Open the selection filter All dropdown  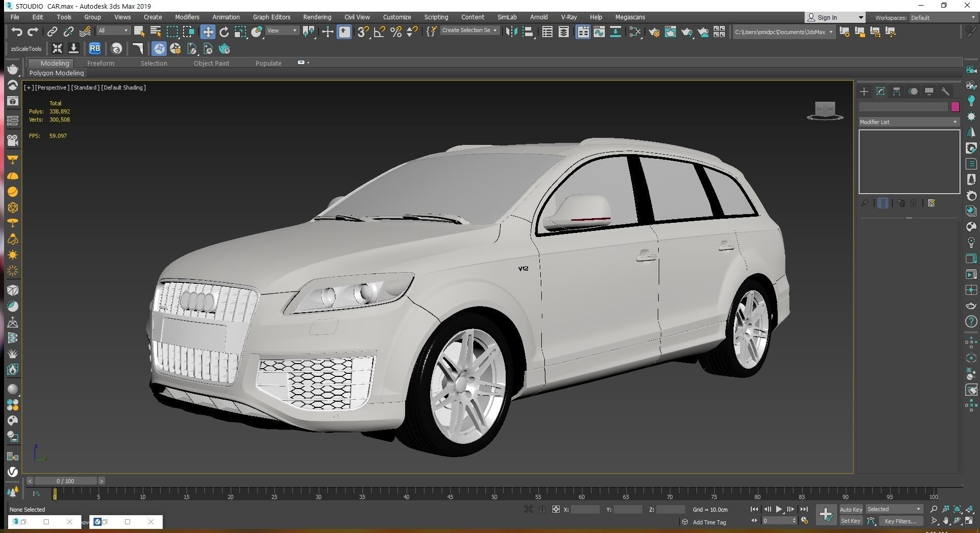(x=113, y=31)
